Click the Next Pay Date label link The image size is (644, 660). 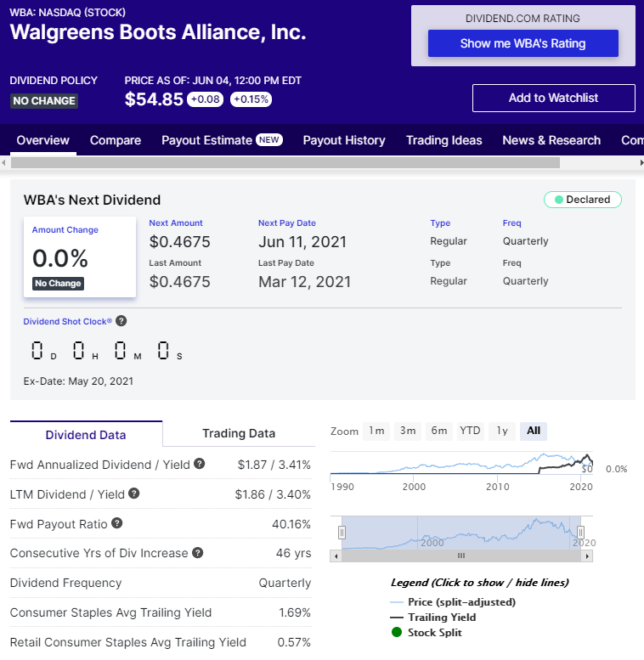(287, 223)
